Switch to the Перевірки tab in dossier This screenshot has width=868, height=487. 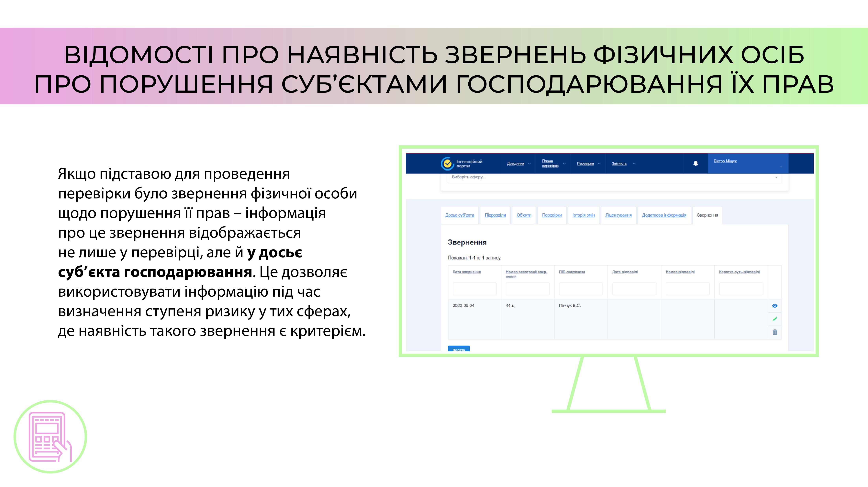pos(552,215)
